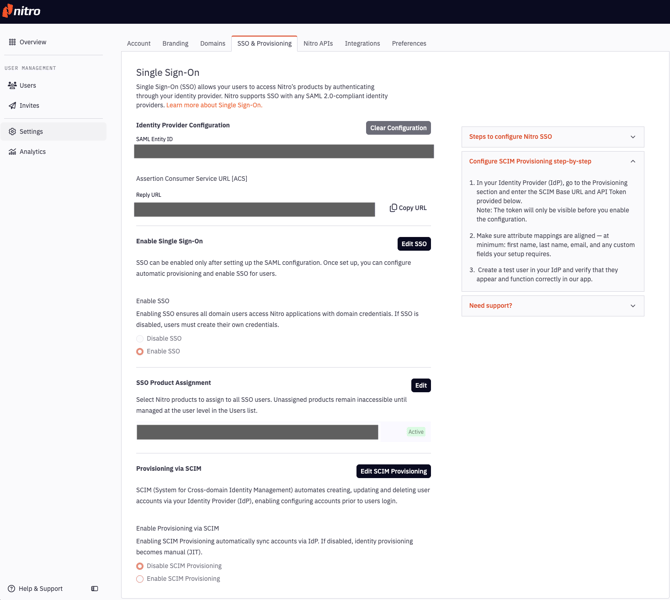Click Enable Provisioning via SCIM label
Viewport: 670px width, 600px height.
177,529
